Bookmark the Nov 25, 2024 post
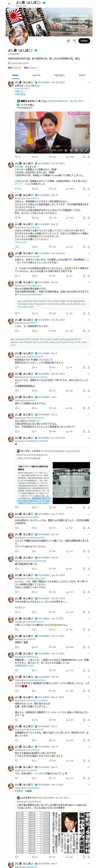 (x=84, y=157)
